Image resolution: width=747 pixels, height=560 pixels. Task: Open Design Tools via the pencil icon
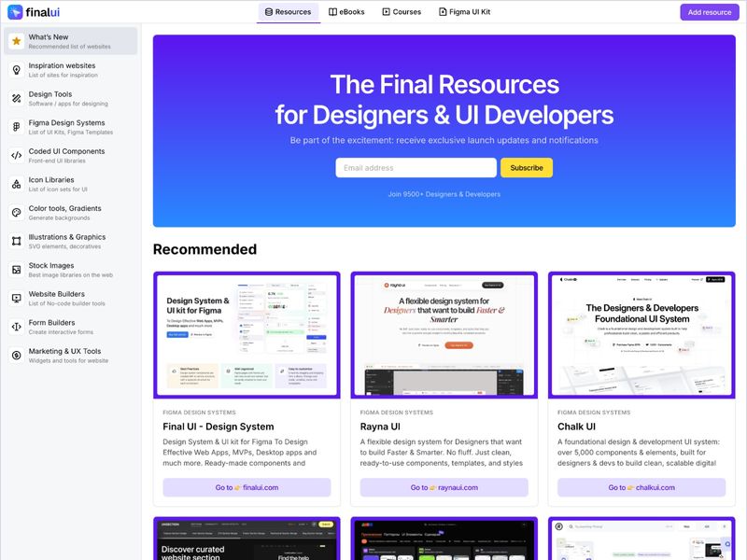[x=17, y=98]
